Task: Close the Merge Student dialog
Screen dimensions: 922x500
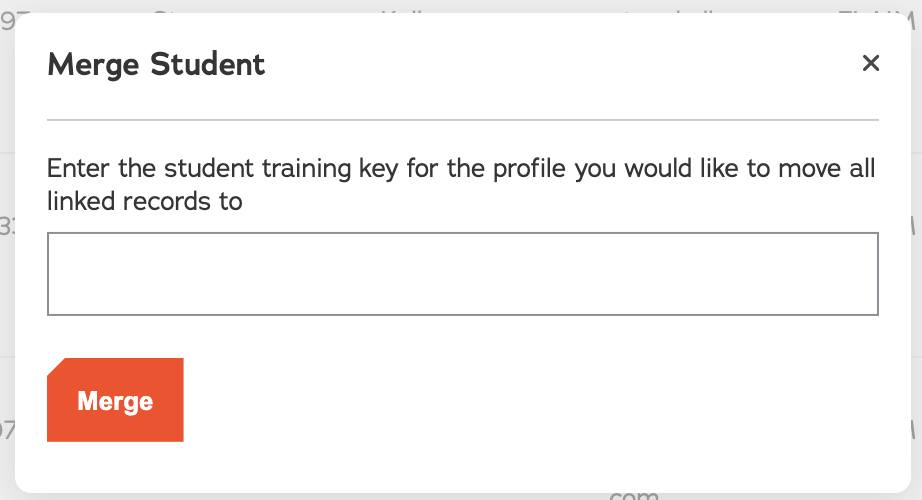Action: point(870,64)
